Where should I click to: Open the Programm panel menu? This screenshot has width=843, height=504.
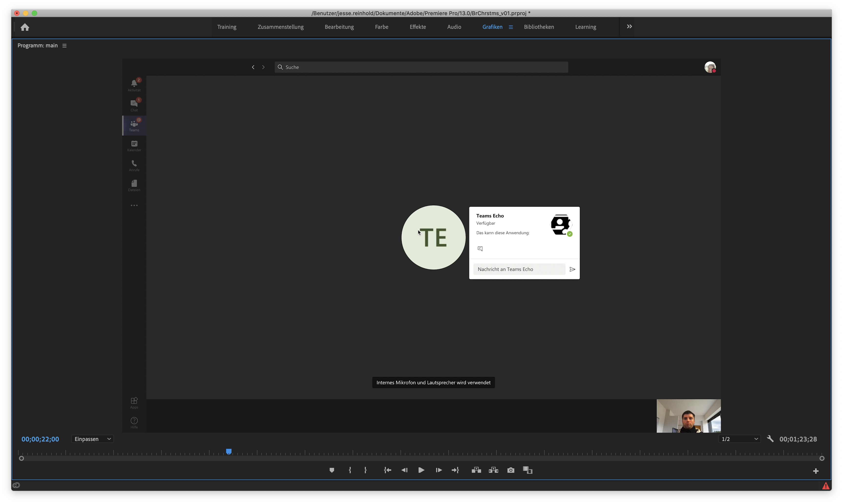tap(64, 45)
